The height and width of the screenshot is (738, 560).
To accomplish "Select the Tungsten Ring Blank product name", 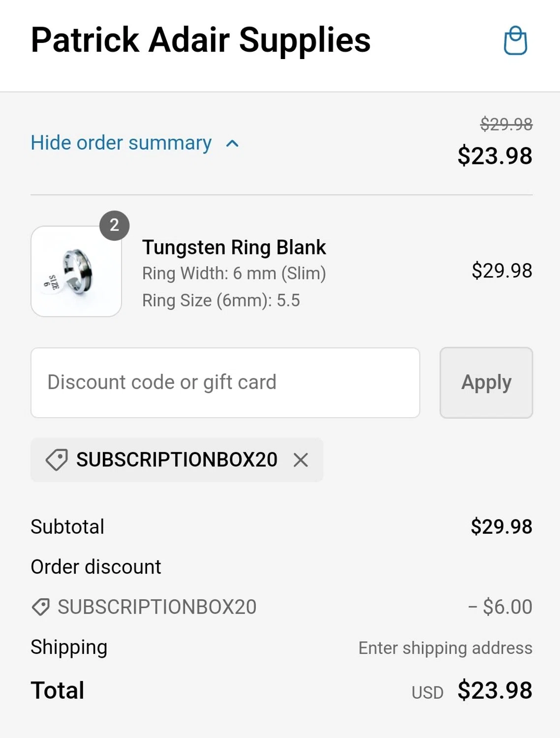I will click(234, 247).
